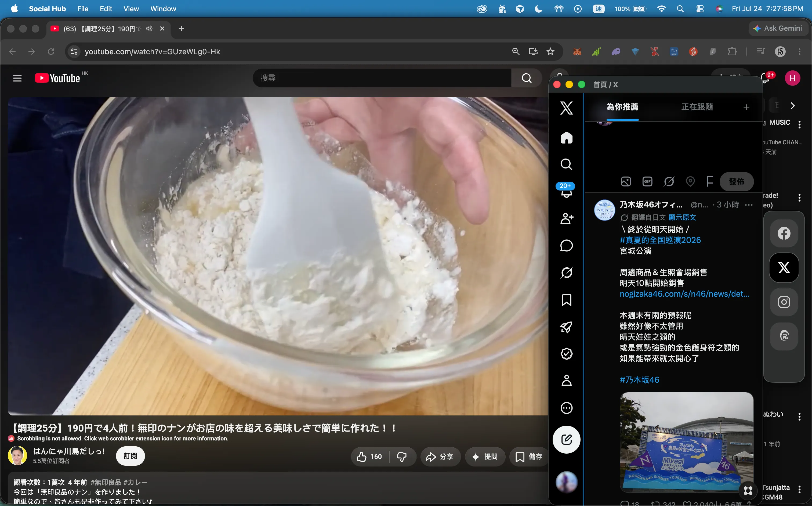Image resolution: width=812 pixels, height=506 pixels.
Task: Switch to Threads in Social Hub panel
Action: (784, 336)
